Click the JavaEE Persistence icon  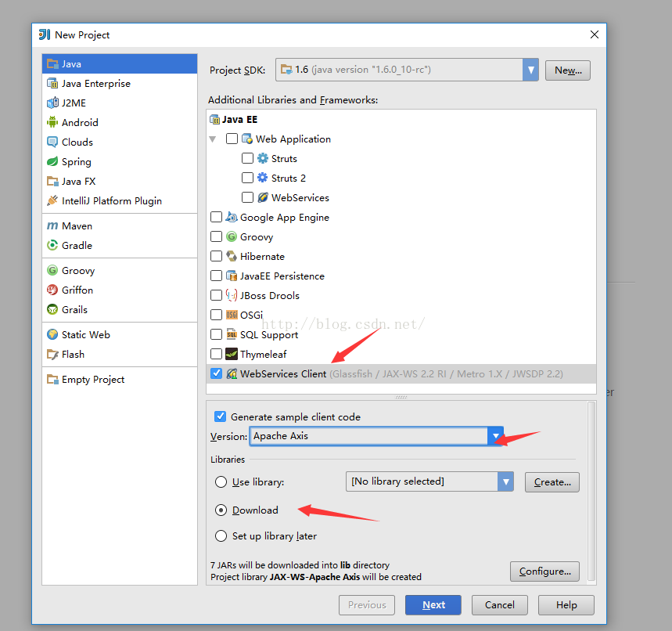[232, 276]
